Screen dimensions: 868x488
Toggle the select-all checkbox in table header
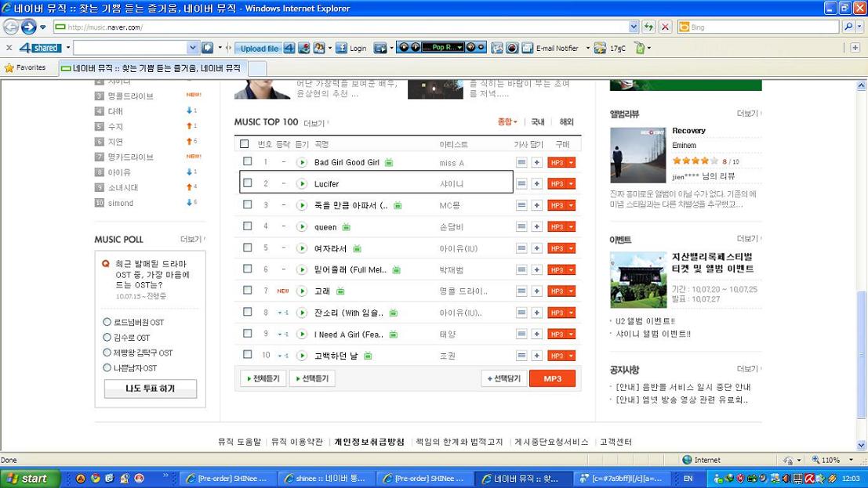[x=244, y=144]
